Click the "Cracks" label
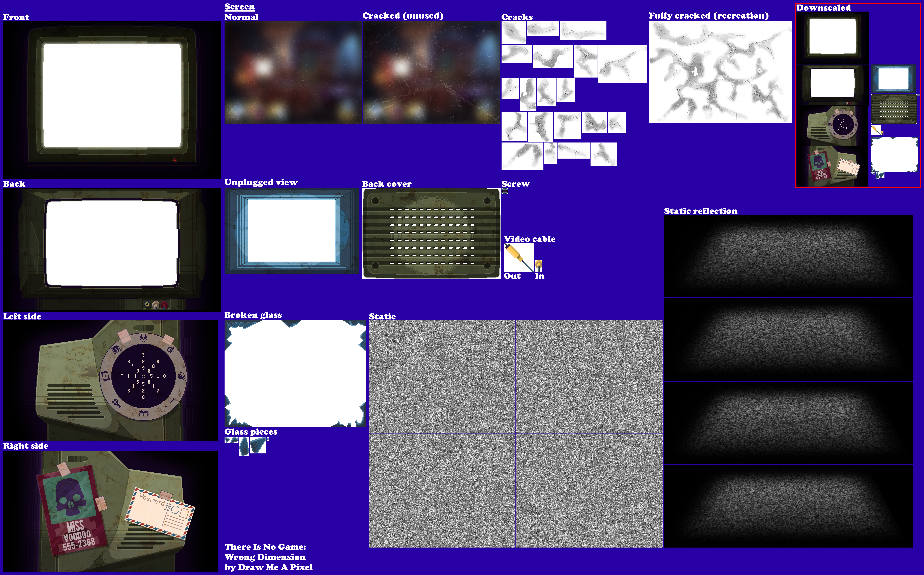Screen dimensions: 924x575 point(517,17)
